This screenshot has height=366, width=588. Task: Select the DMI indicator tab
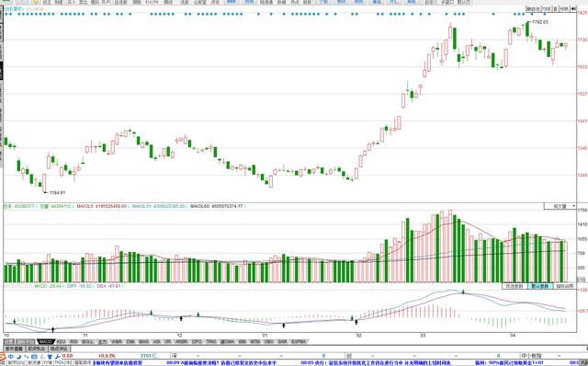[x=130, y=341]
